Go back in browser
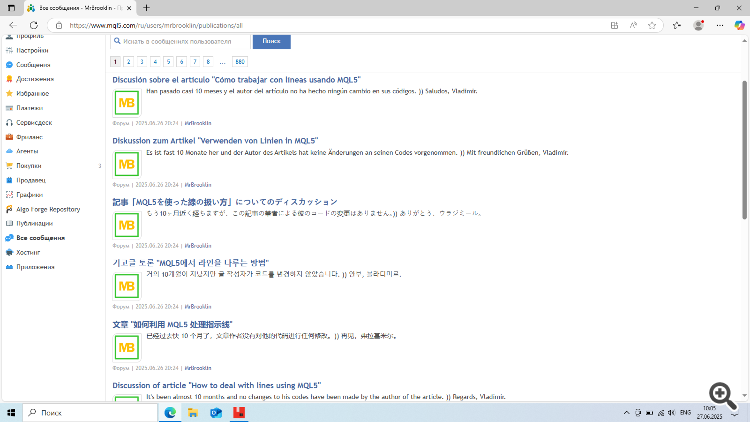Screen dimensions: 750x422 coord(13,25)
